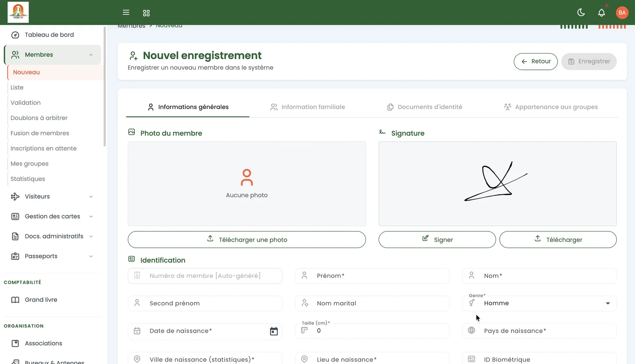
Task: Click Télécharger une photo button
Action: [246, 240]
